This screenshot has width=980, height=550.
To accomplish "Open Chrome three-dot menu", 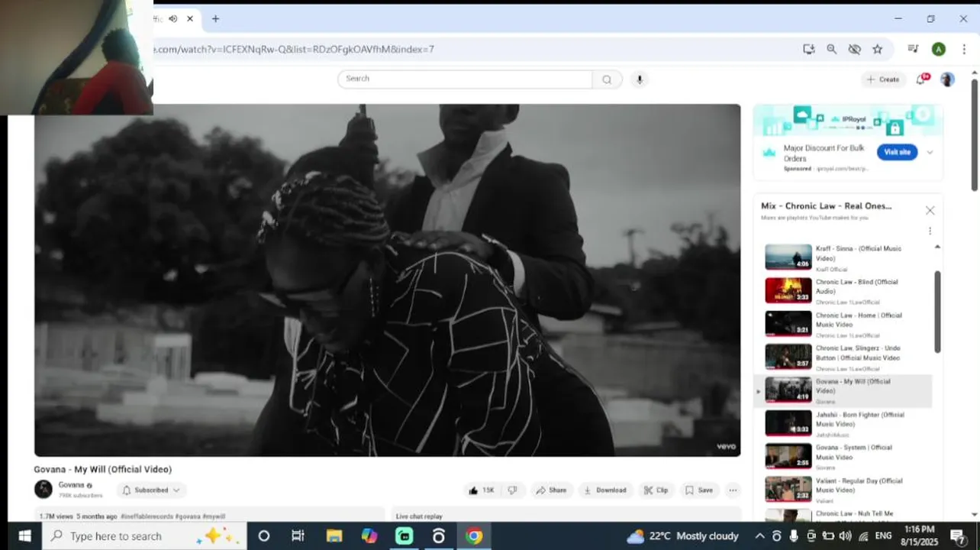I will click(x=964, y=49).
